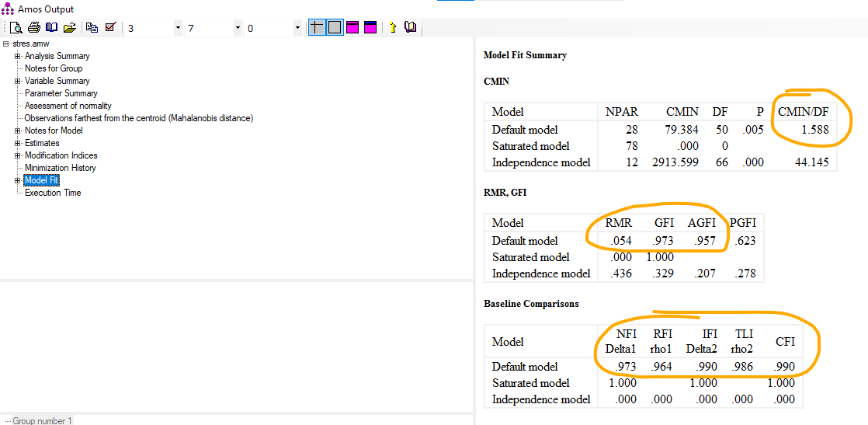Viewport: 868px width, 425px height.
Task: Open Minimization History in the output tree
Action: [x=60, y=168]
